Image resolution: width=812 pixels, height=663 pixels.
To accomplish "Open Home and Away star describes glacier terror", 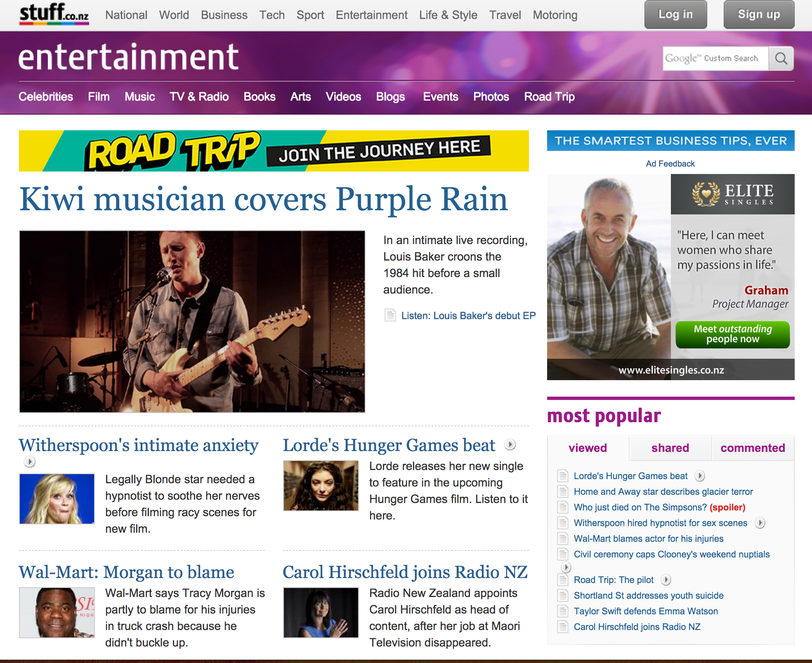I will 663,491.
